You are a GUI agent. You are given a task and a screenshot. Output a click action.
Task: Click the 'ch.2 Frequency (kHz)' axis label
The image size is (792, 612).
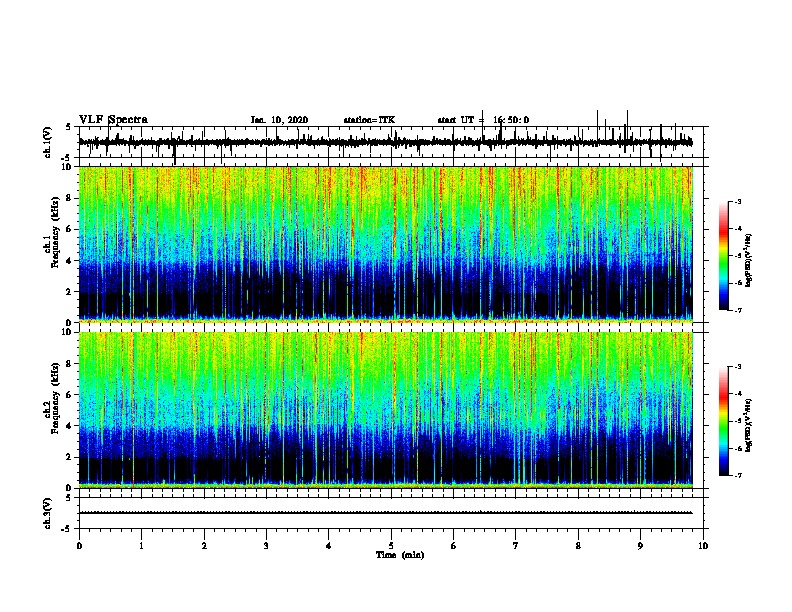[x=52, y=398]
